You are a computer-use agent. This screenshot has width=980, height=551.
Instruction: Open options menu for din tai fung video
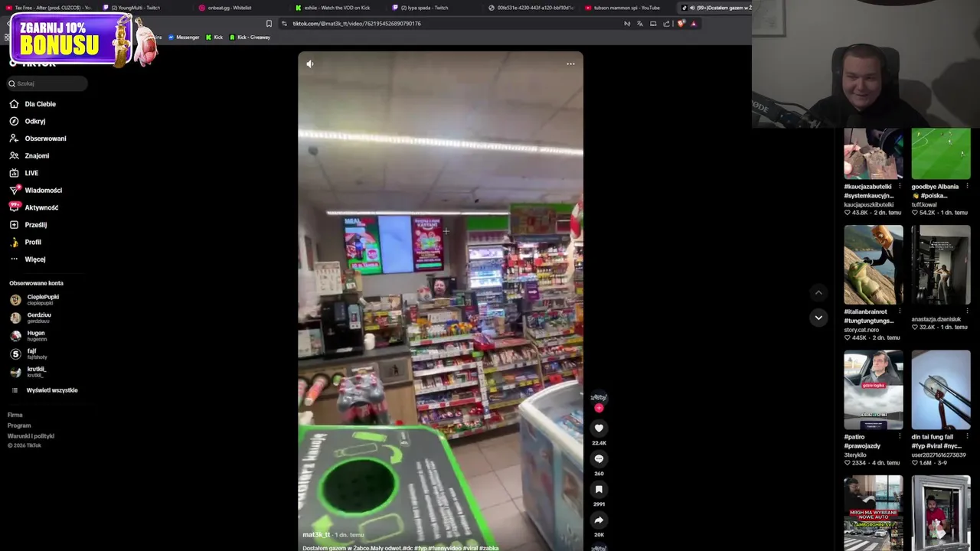[x=967, y=437]
